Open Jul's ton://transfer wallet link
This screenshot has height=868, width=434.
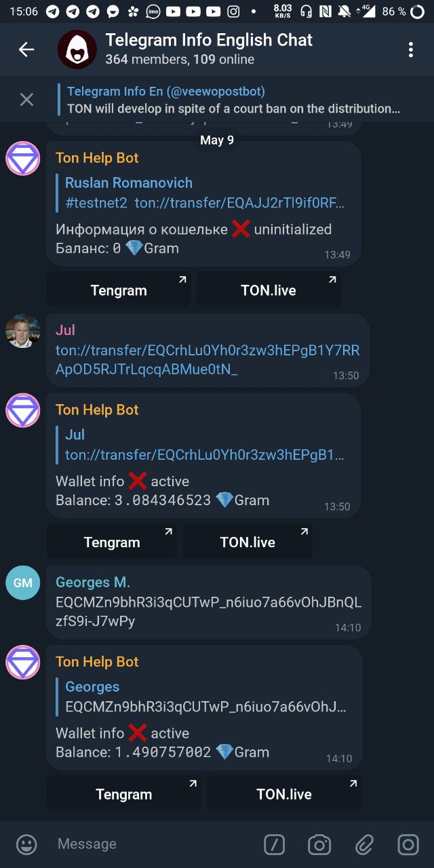point(207,359)
